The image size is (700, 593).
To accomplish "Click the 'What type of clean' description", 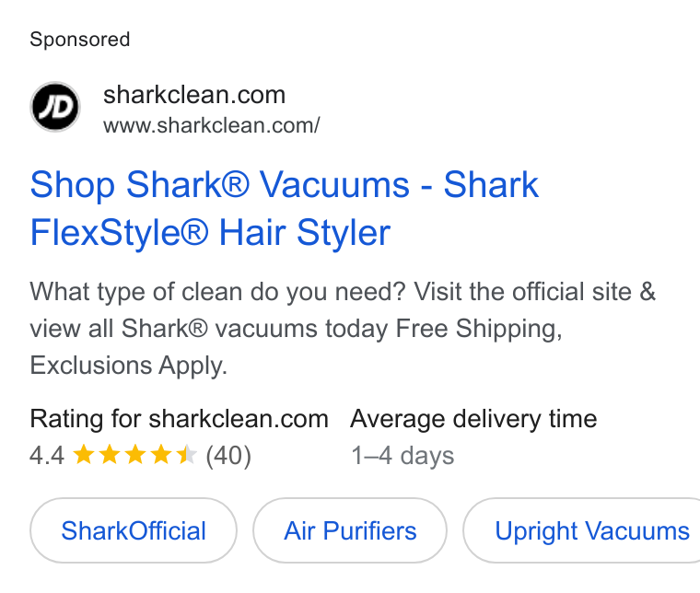I will pyautogui.click(x=343, y=329).
